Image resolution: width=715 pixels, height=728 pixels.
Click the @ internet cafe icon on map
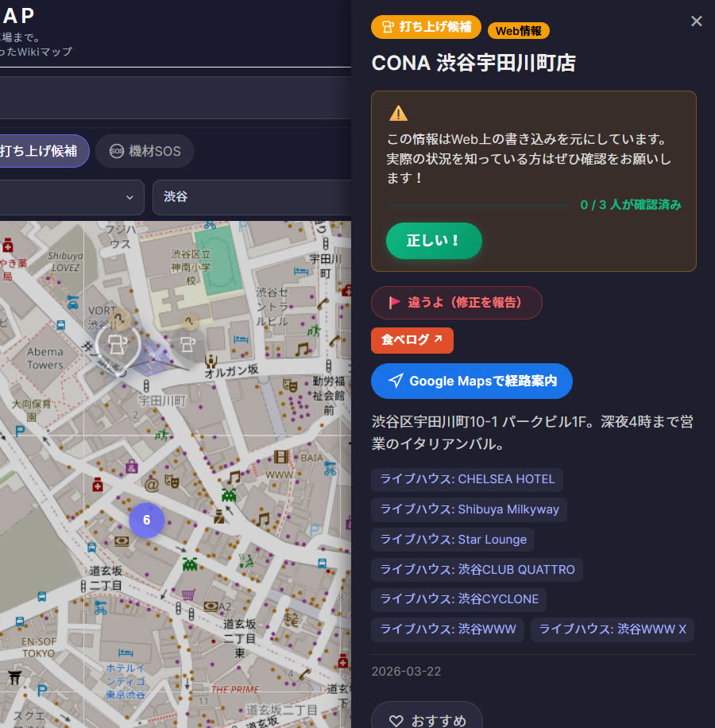pos(152,485)
